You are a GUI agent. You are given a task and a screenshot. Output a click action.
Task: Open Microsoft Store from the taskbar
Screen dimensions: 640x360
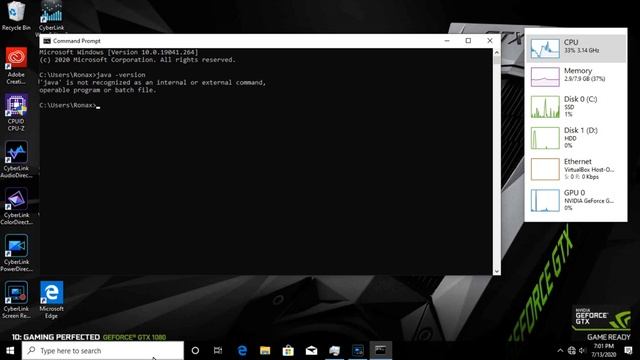click(x=288, y=351)
